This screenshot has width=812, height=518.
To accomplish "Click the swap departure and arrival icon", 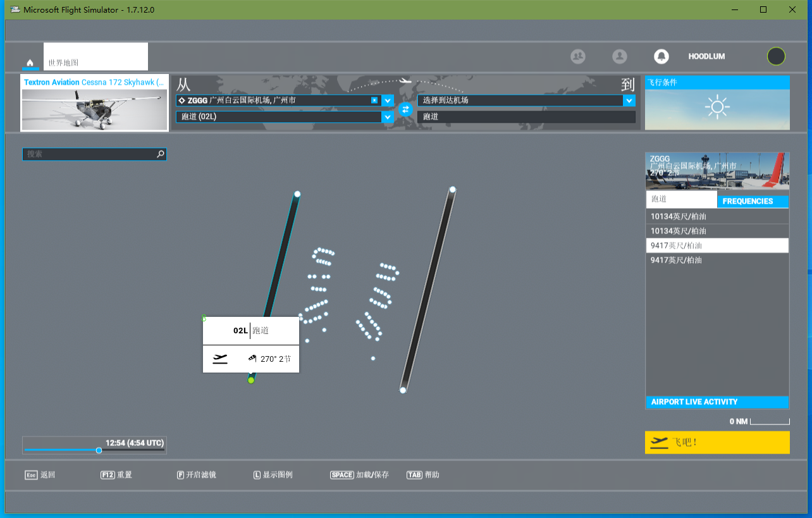I will 405,109.
